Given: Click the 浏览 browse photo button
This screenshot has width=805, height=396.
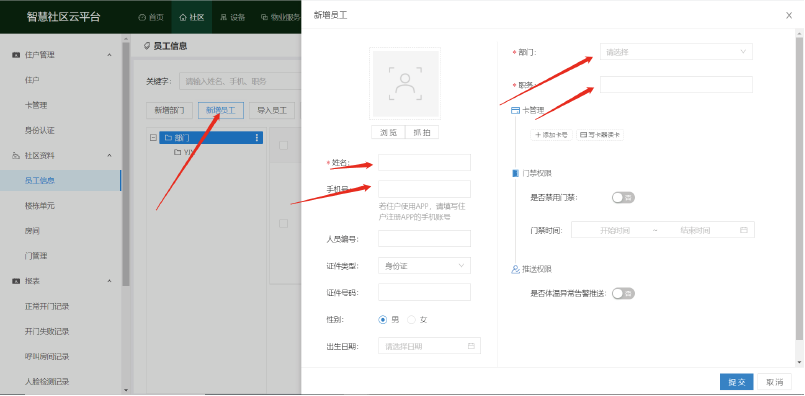Looking at the screenshot, I should 389,132.
